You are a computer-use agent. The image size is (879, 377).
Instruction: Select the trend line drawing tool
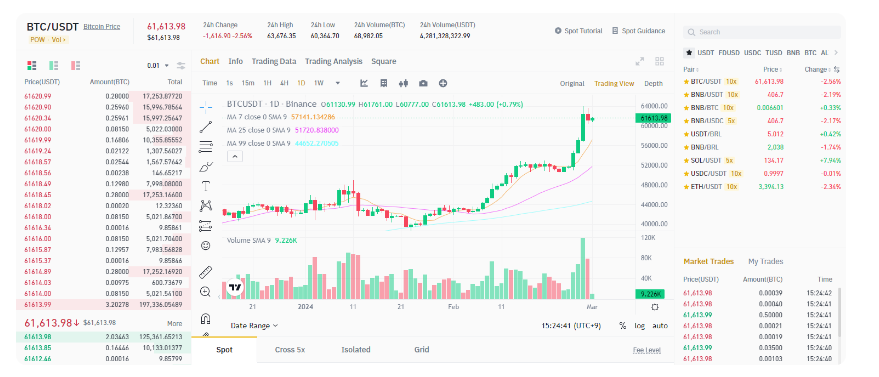[206, 126]
